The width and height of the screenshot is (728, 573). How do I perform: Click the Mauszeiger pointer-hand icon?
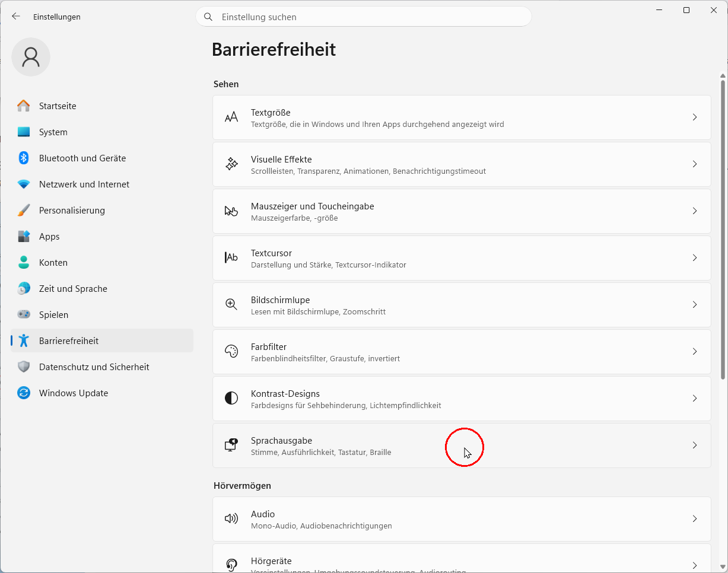tap(231, 211)
